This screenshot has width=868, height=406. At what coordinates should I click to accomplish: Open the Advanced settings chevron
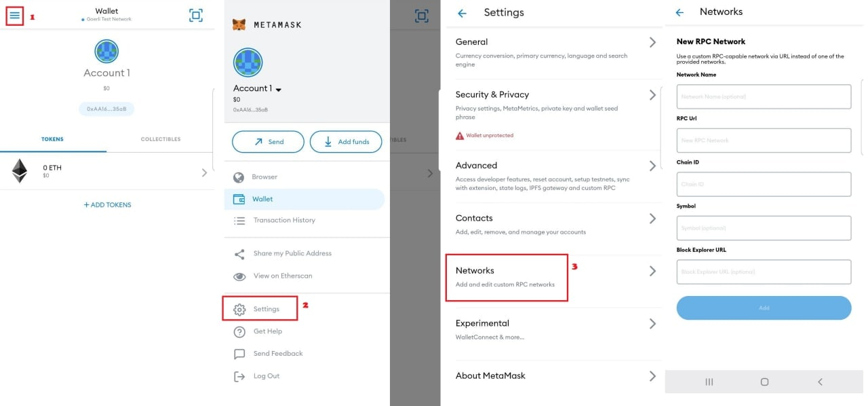click(652, 166)
